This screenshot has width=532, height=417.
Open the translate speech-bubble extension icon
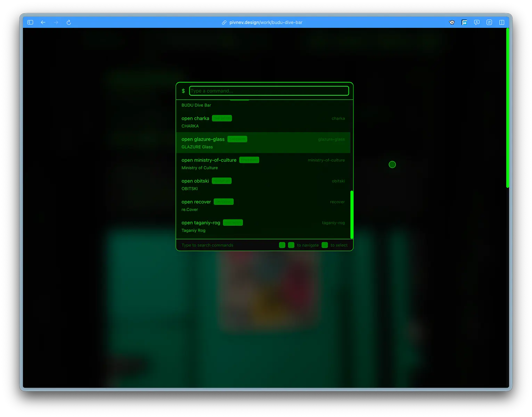point(477,22)
